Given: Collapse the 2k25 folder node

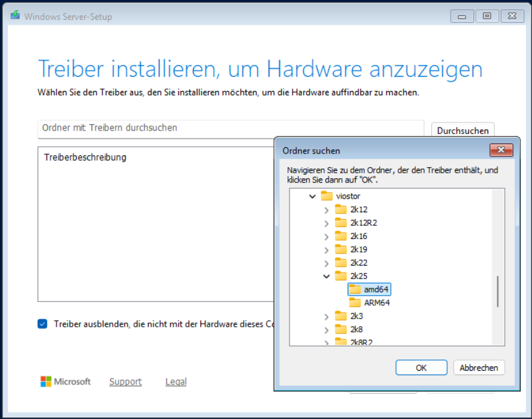Looking at the screenshot, I should pos(327,276).
